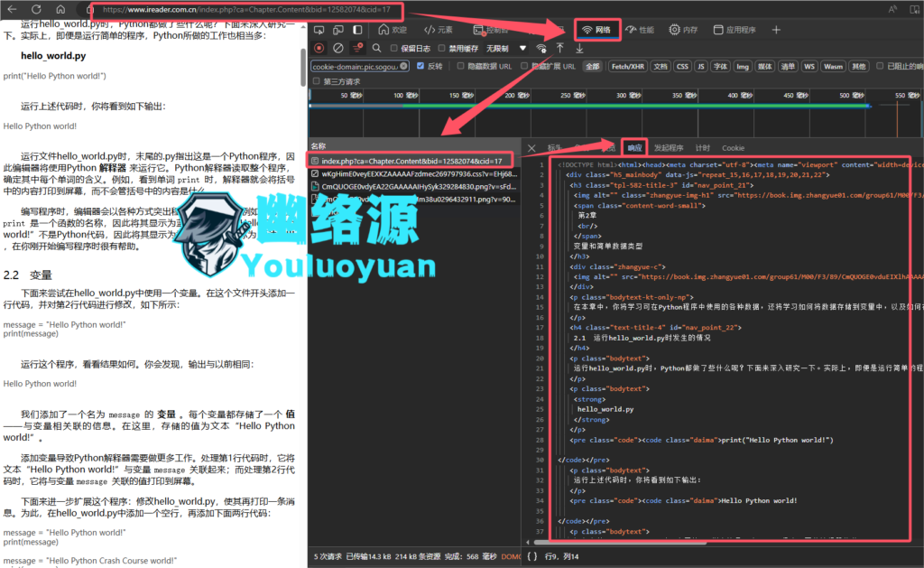This screenshot has height=568, width=924.
Task: Filter requests by Wasm
Action: 833,67
